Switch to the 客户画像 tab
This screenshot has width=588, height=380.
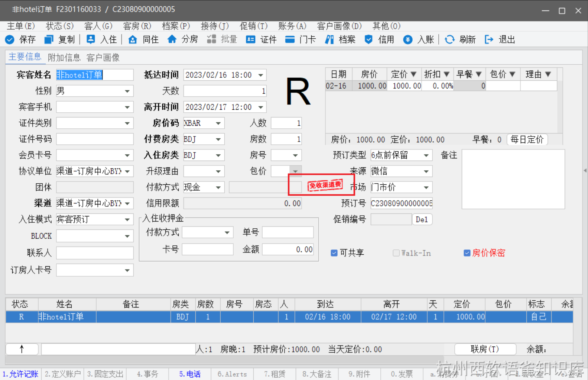pyautogui.click(x=103, y=58)
